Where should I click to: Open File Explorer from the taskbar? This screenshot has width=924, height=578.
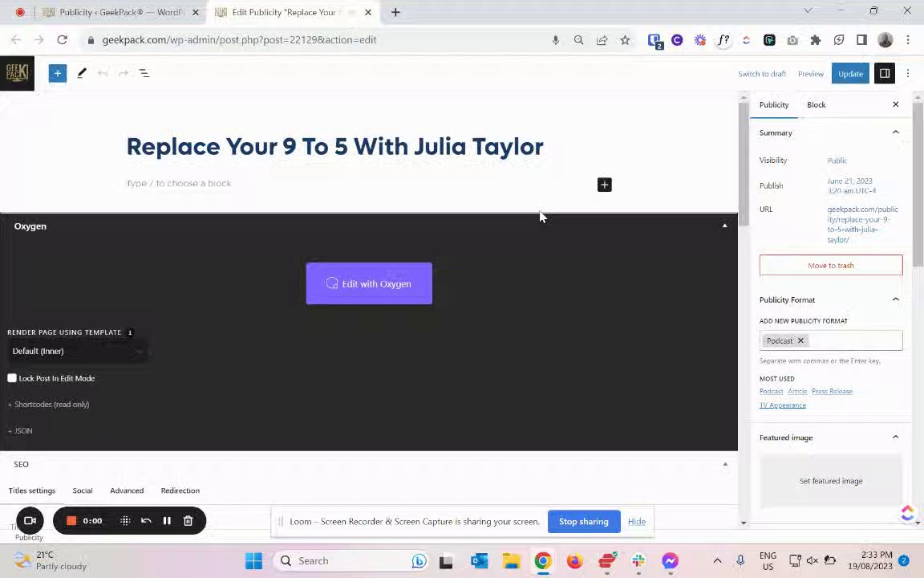point(511,560)
